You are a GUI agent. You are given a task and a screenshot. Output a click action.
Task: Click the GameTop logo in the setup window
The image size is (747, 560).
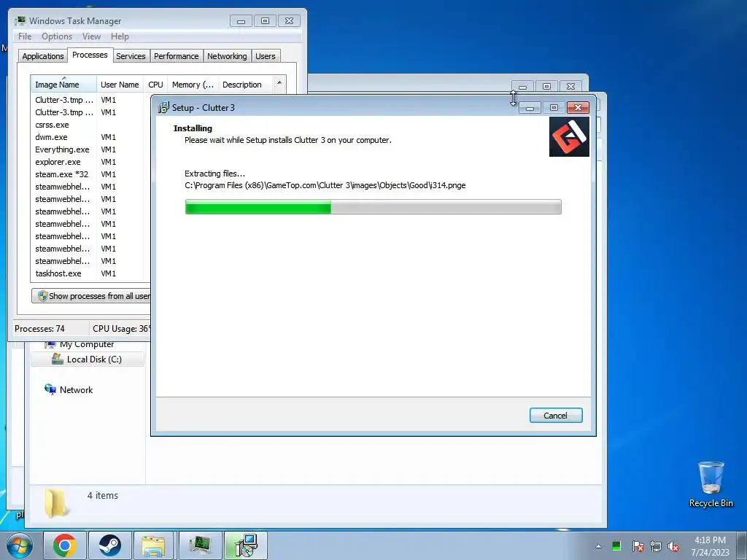tap(569, 136)
